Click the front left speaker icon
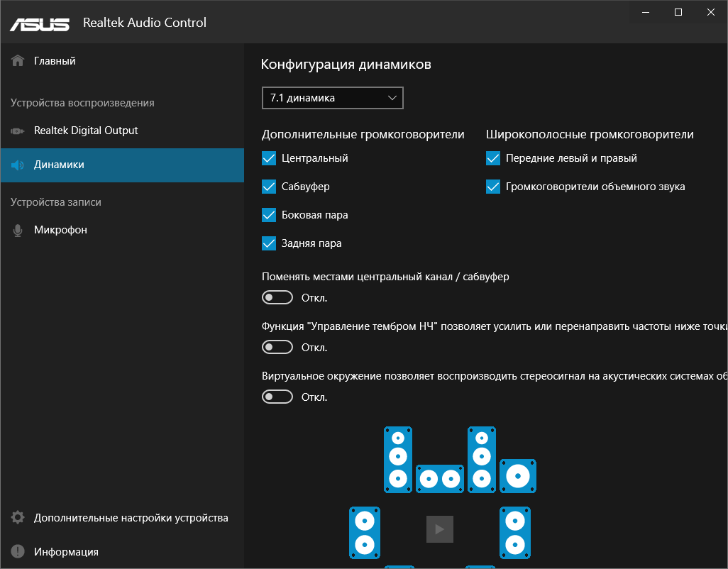This screenshot has height=569, width=728. (x=398, y=459)
